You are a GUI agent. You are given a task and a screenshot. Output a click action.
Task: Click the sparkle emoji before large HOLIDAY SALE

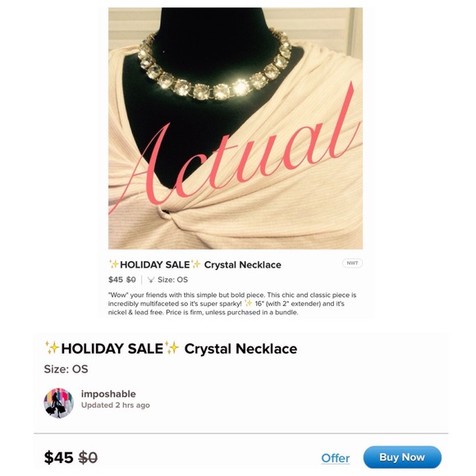tap(52, 348)
